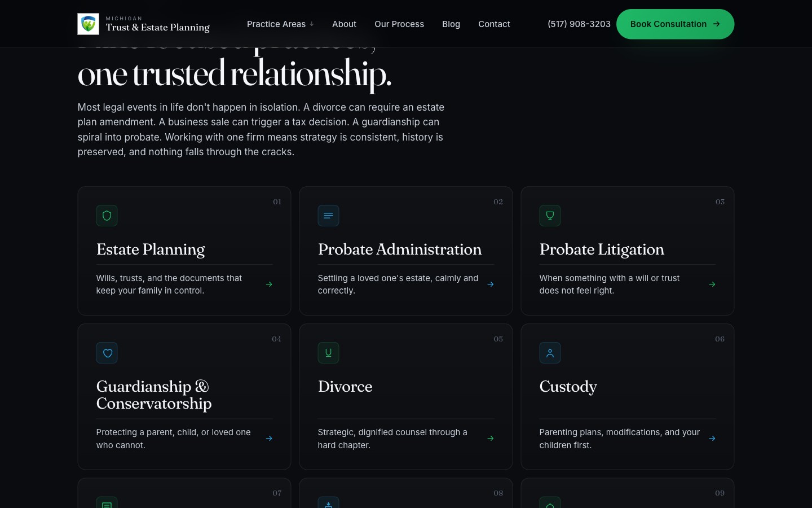Click "When something with a will or trust" text
The image size is (812, 508).
pos(610,284)
